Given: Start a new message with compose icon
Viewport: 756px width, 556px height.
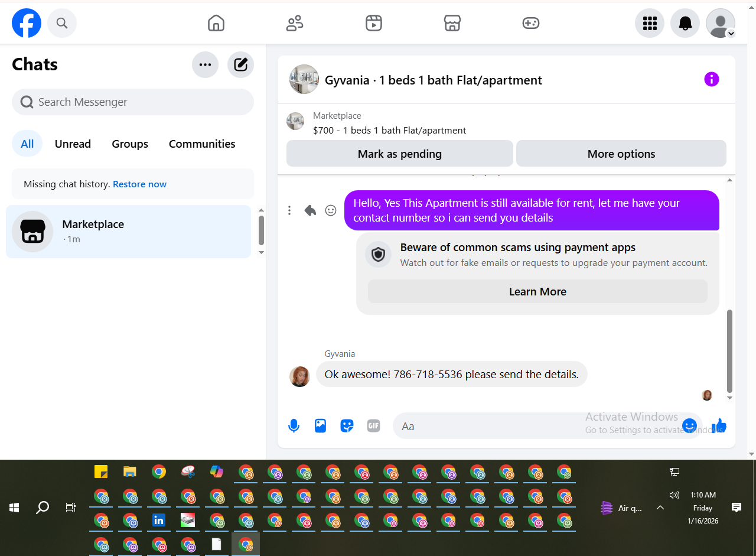Looking at the screenshot, I should tap(240, 64).
